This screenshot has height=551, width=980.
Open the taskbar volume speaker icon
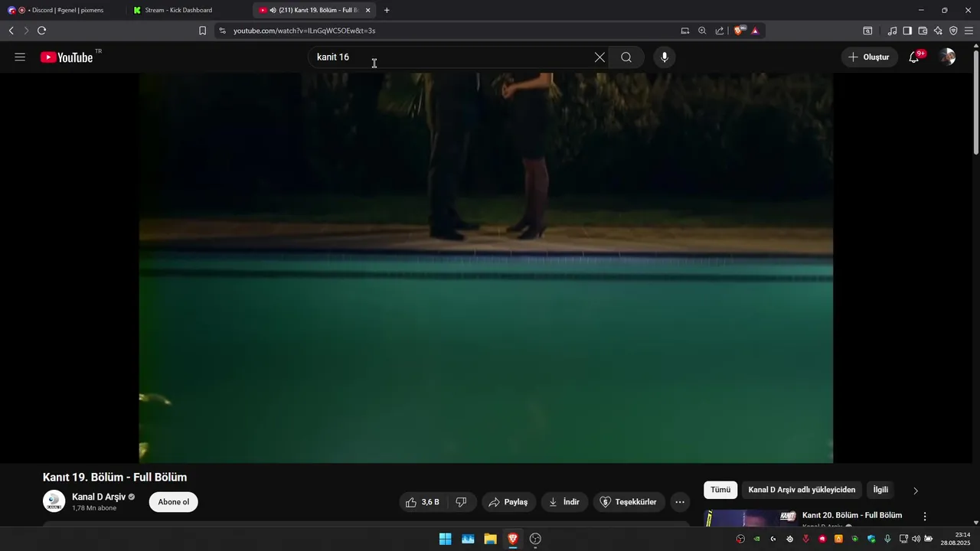916,539
